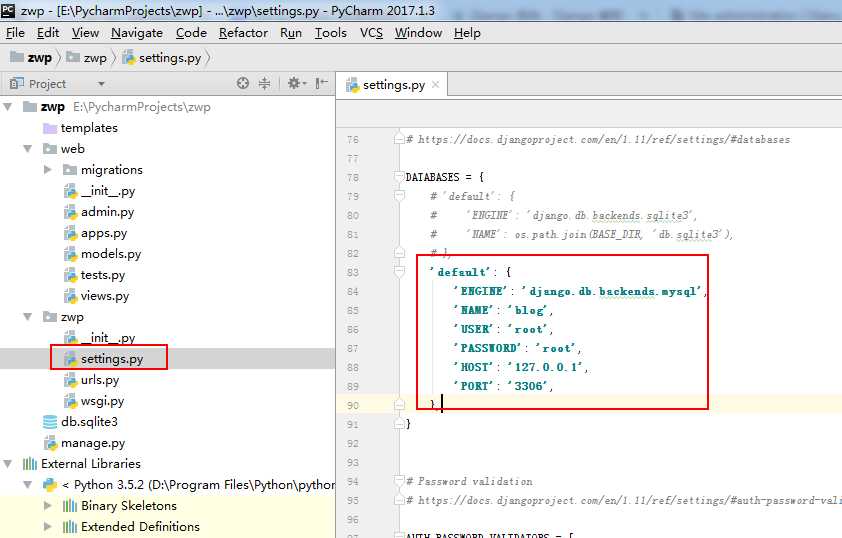Open the Tools menu
This screenshot has width=842, height=538.
pyautogui.click(x=330, y=33)
